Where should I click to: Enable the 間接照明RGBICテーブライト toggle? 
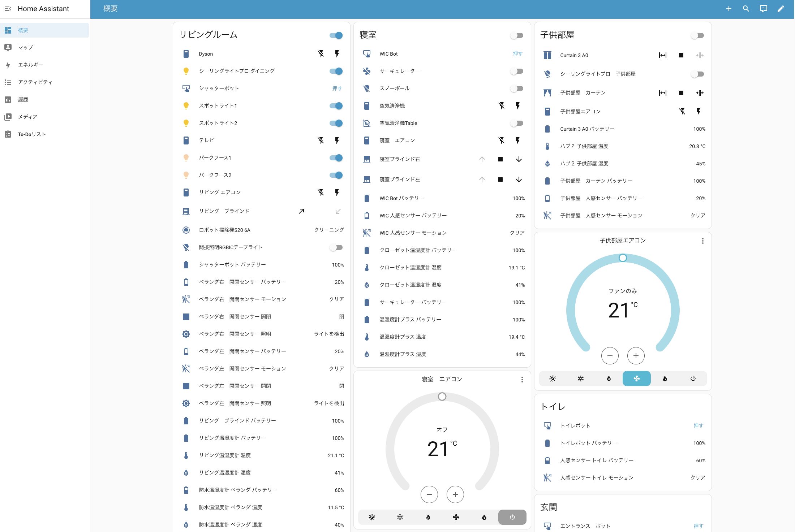(x=336, y=247)
